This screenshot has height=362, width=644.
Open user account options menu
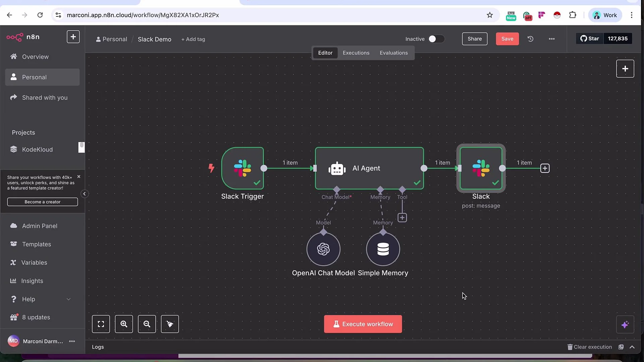(72, 341)
